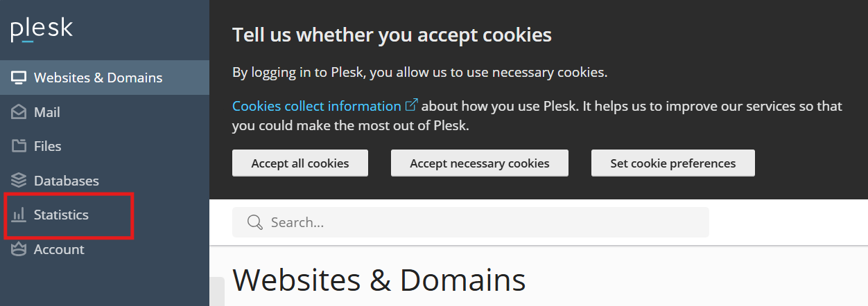Screen dimensions: 868x306
Task: Click the bar chart Statistics icon
Action: [x=19, y=215]
